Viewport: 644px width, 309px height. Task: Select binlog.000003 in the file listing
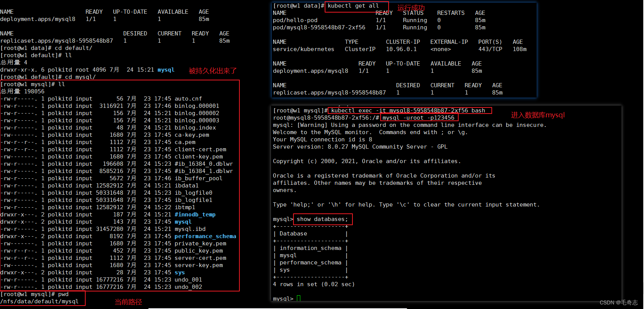[197, 120]
